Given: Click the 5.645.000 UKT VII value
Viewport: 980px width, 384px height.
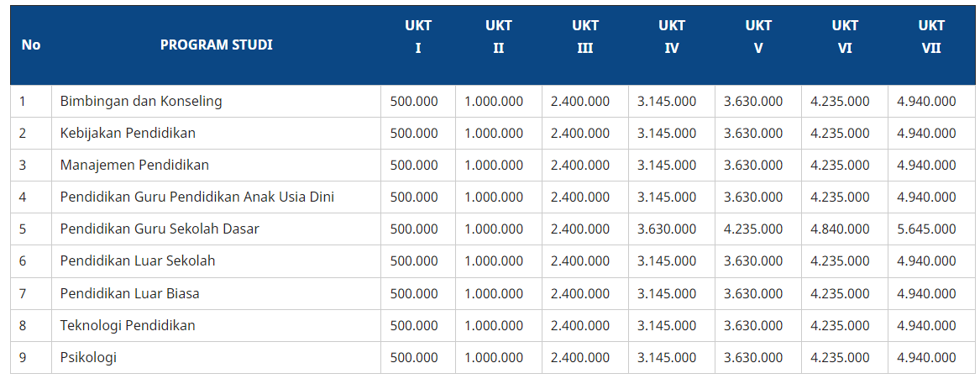Looking at the screenshot, I should click(x=926, y=229).
